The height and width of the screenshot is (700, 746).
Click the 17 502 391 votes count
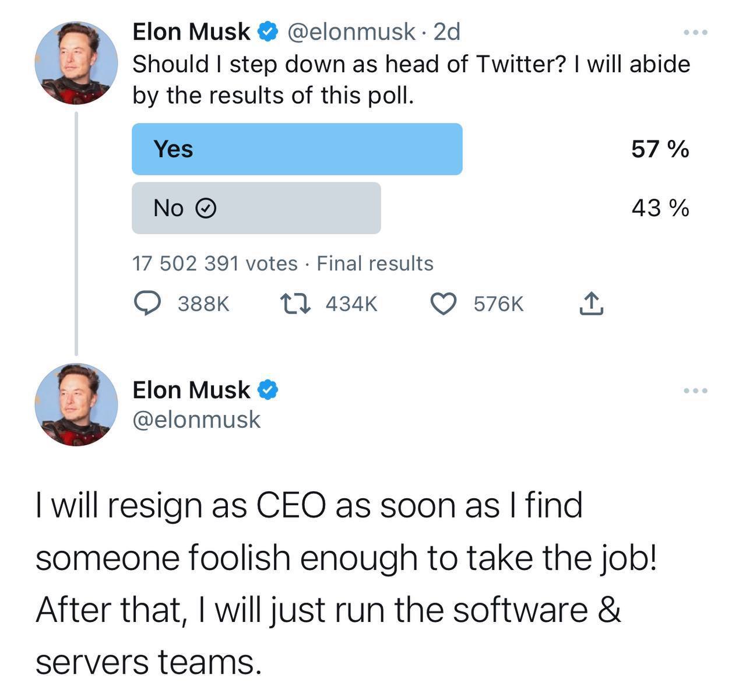coord(214,263)
